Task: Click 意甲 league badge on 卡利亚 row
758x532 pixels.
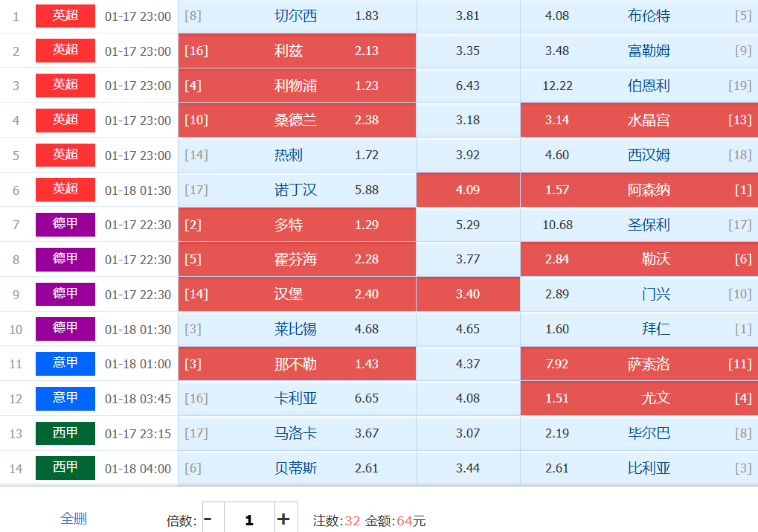Action: 65,398
